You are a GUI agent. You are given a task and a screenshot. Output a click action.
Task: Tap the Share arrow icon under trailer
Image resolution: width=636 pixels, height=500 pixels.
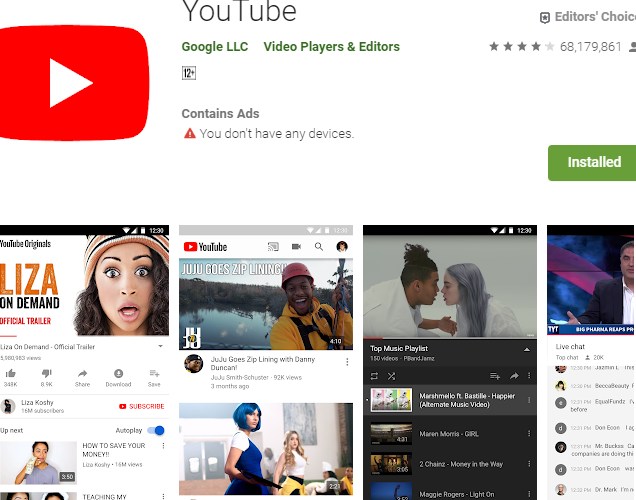(x=82, y=373)
